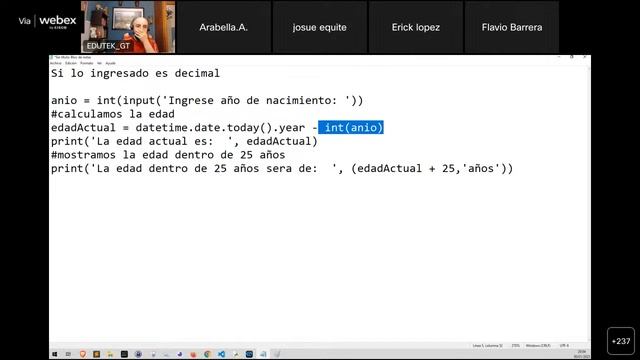This screenshot has width=640, height=360.
Task: Open the Ver menu in Notepad
Action: click(99, 63)
